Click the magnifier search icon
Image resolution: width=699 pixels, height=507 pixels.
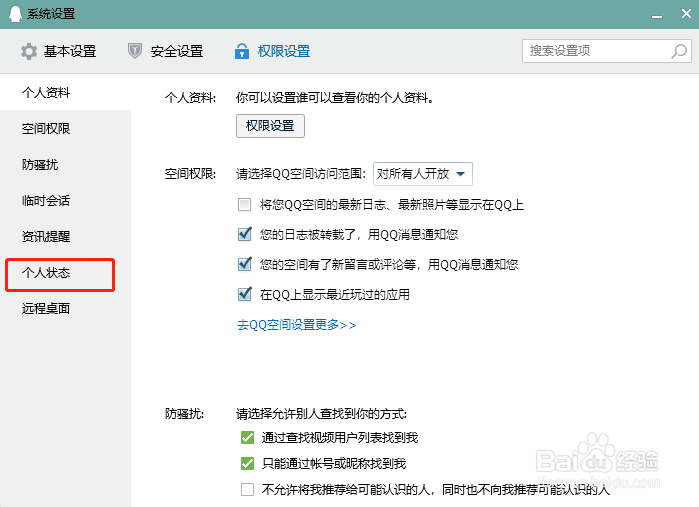(679, 51)
